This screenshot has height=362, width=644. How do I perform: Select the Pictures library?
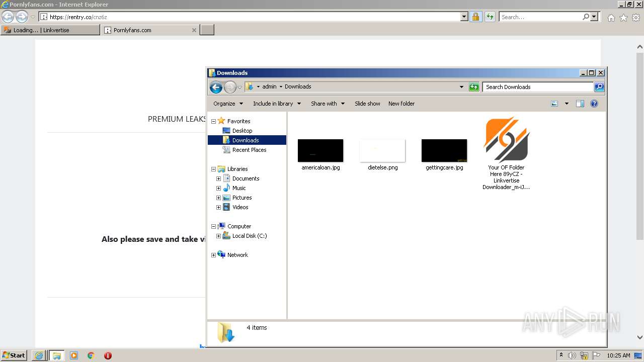[242, 198]
